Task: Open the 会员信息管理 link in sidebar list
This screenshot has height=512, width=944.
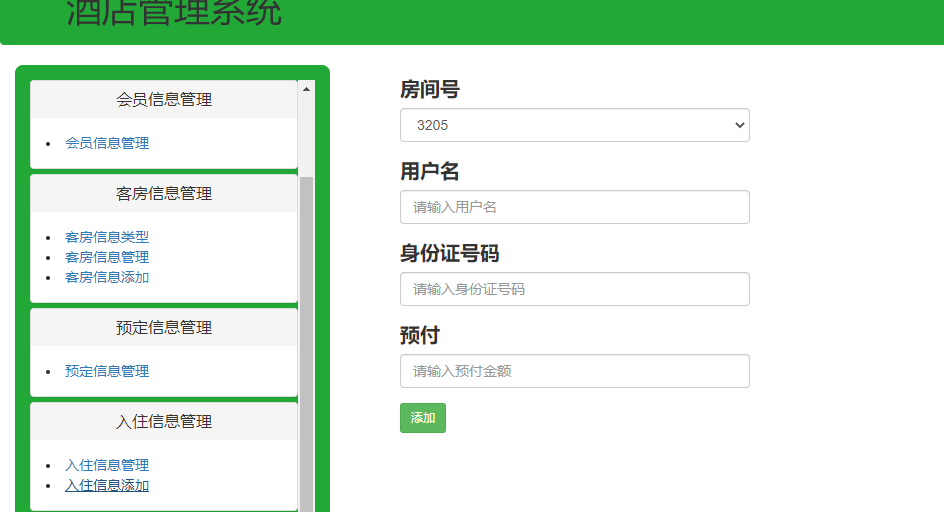Action: click(107, 143)
